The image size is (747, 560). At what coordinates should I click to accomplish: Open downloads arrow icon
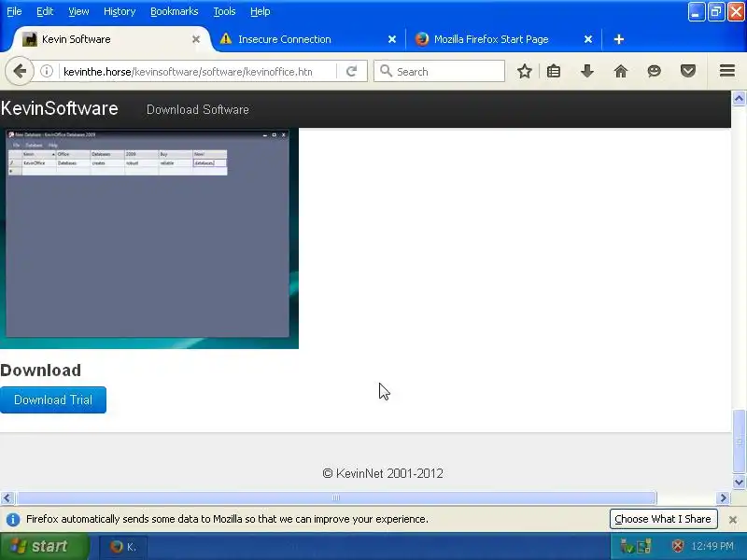point(587,72)
